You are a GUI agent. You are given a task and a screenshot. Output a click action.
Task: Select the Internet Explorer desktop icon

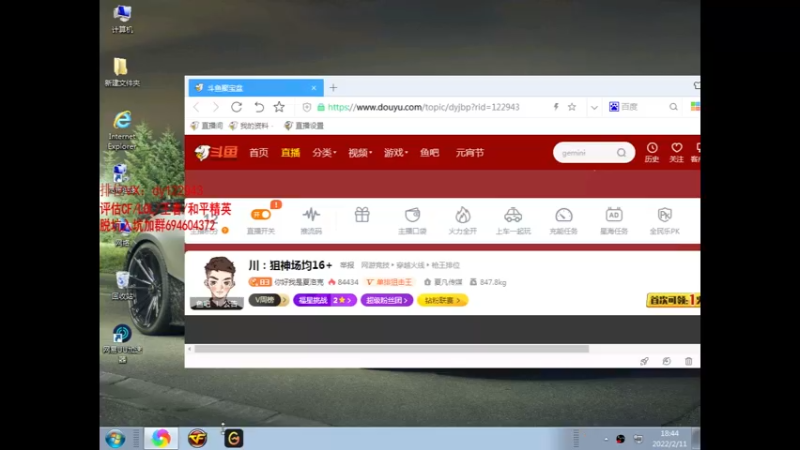122,130
